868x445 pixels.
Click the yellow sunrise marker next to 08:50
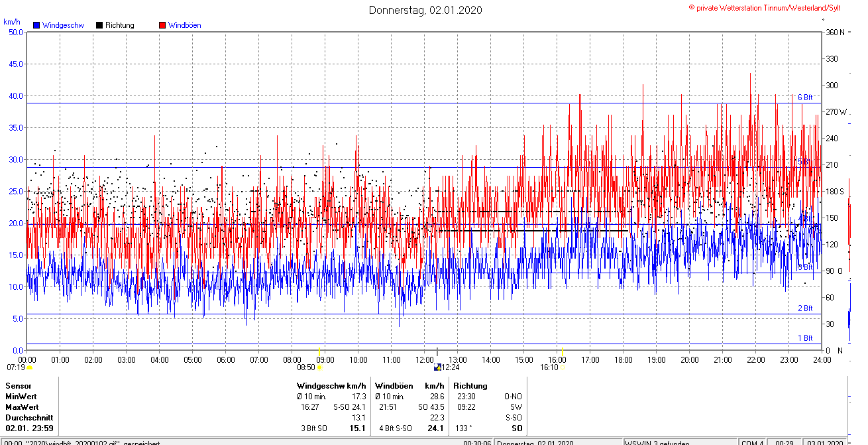click(x=319, y=367)
